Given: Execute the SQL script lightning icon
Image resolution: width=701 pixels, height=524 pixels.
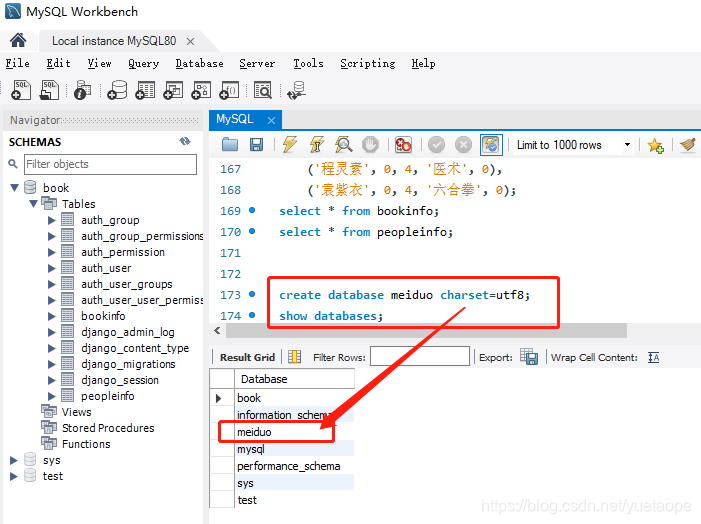Looking at the screenshot, I should tap(290, 144).
